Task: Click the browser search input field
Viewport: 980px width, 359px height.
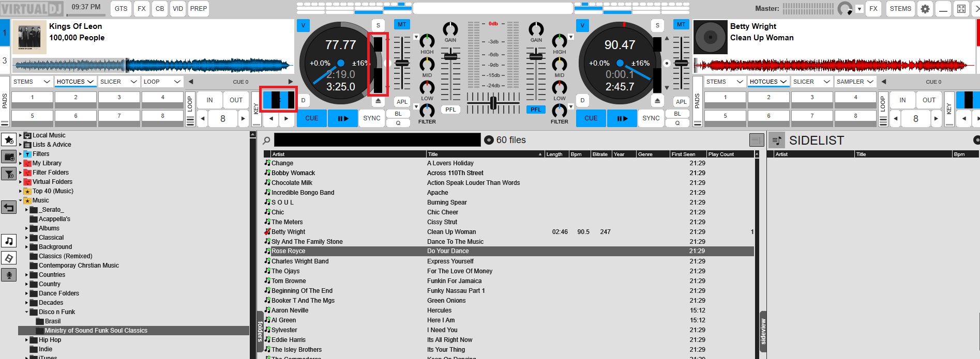Action: point(377,140)
